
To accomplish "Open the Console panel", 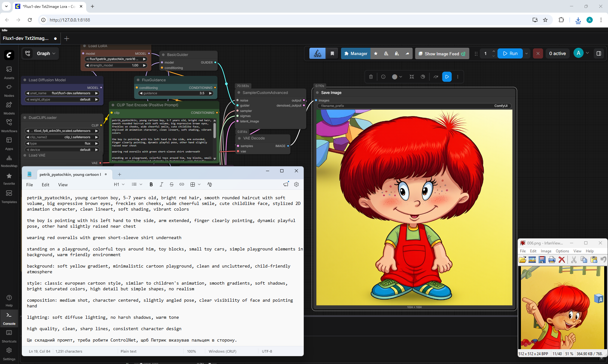I will pos(9,318).
